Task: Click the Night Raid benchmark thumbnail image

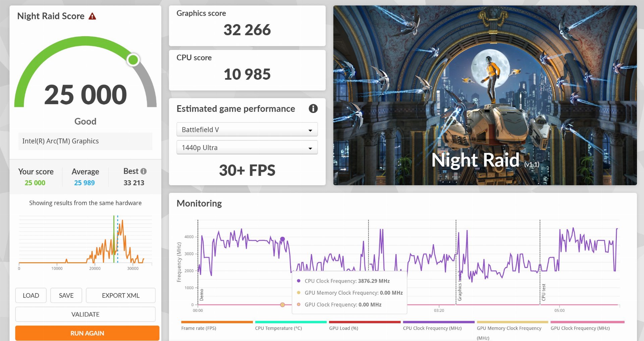Action: [485, 95]
